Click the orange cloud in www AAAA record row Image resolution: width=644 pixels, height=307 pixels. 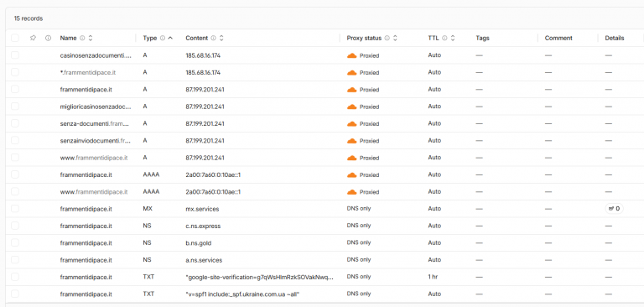pos(351,192)
